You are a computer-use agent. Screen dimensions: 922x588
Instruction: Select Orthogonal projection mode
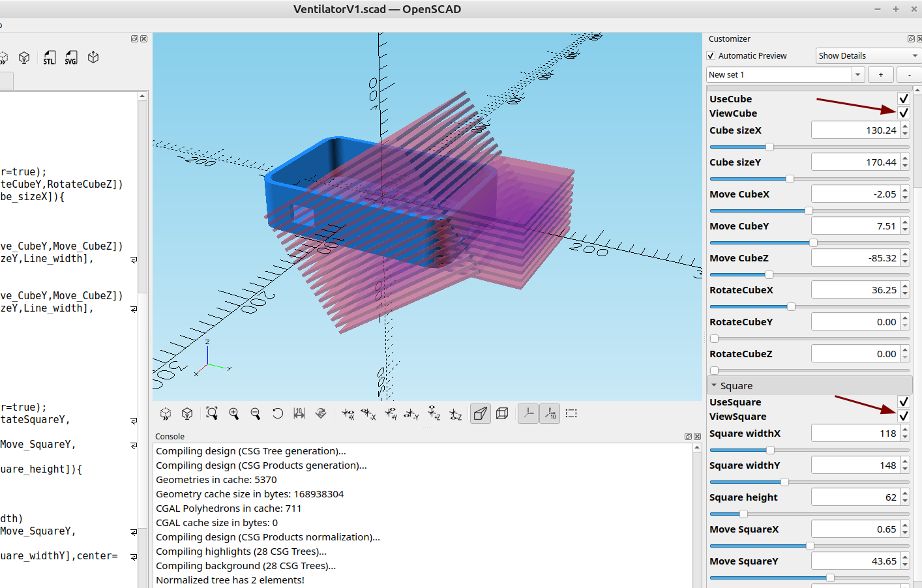(x=502, y=413)
